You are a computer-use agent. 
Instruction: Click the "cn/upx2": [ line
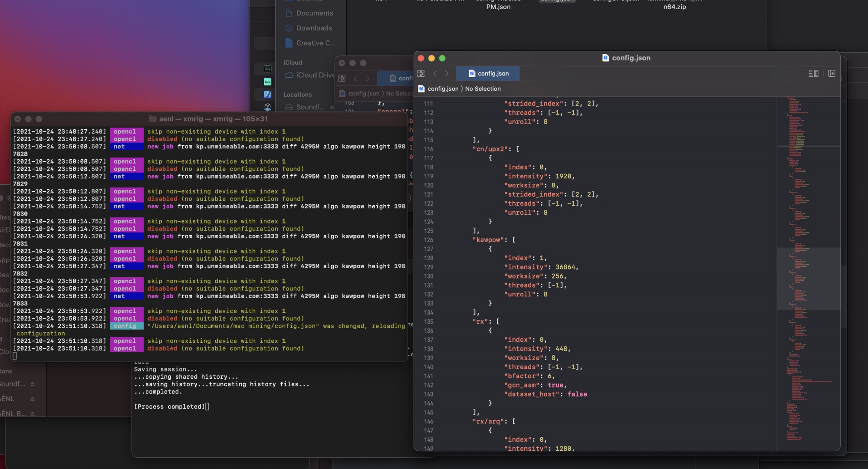coord(496,149)
